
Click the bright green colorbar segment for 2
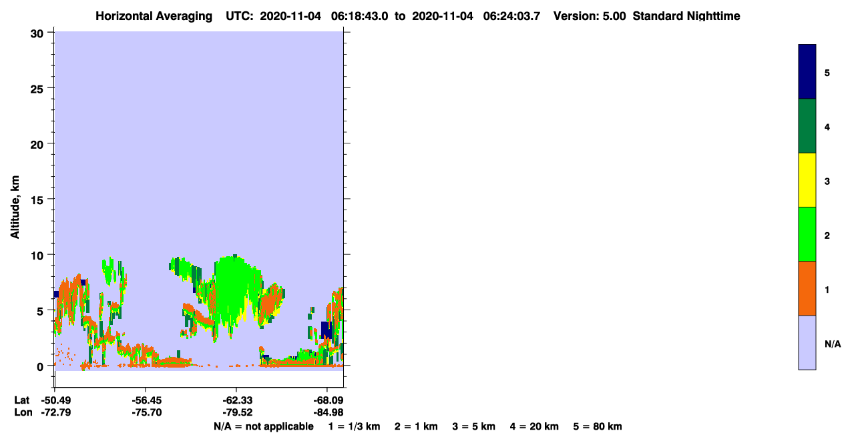(807, 234)
